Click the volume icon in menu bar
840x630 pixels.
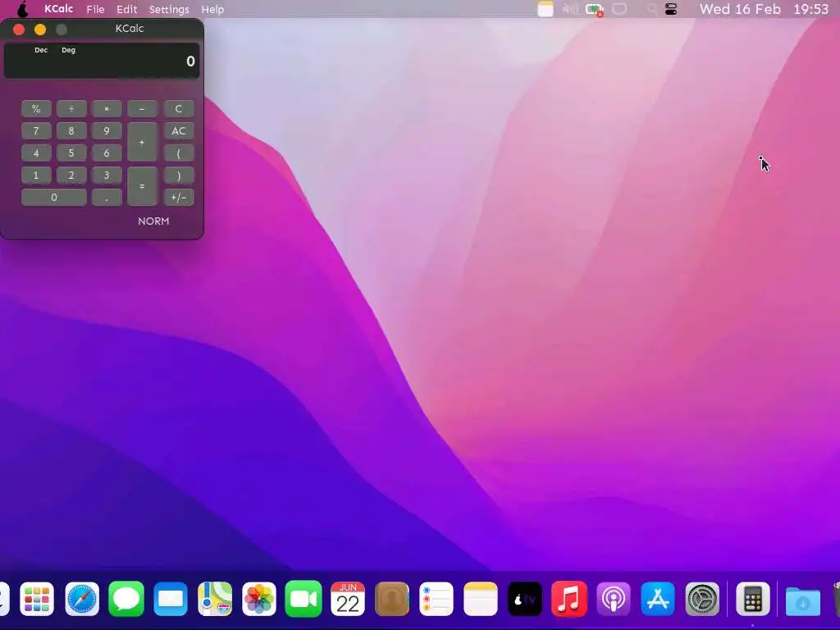[570, 9]
